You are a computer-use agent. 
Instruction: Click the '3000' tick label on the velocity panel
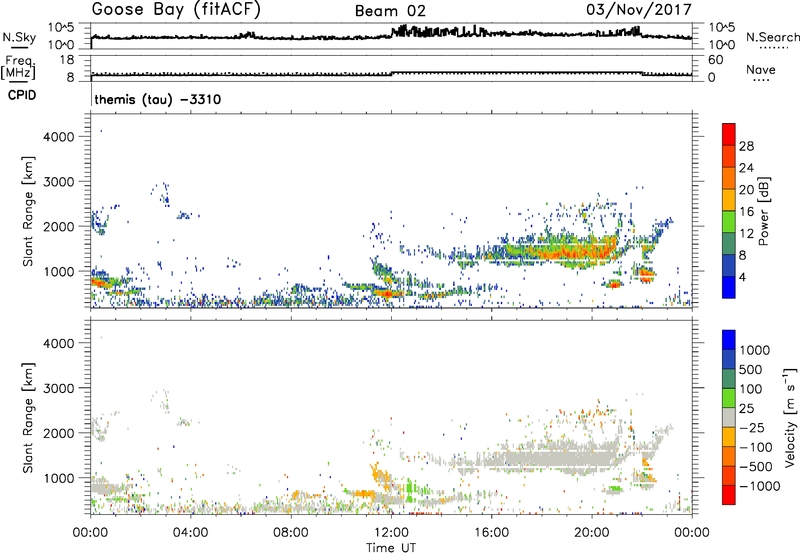(x=58, y=388)
